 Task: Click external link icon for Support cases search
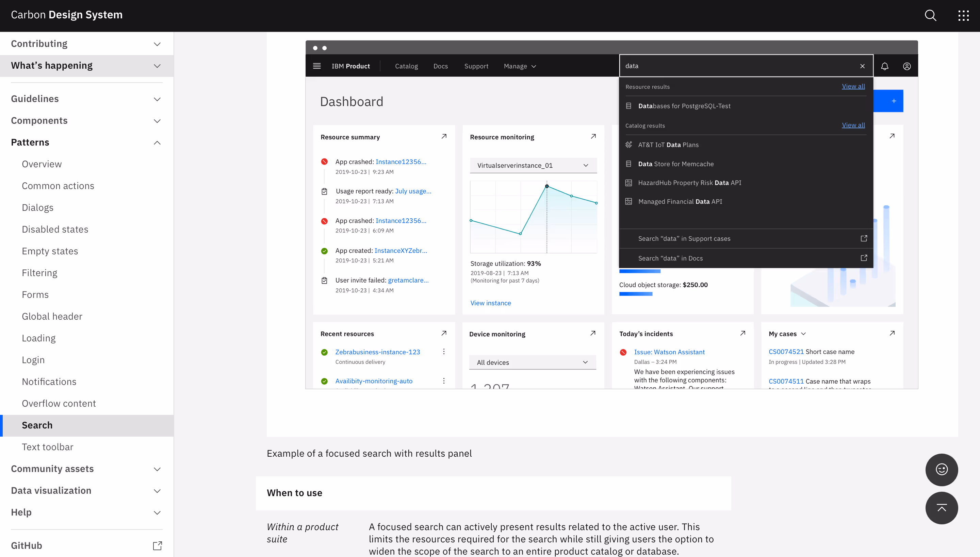[x=864, y=238]
